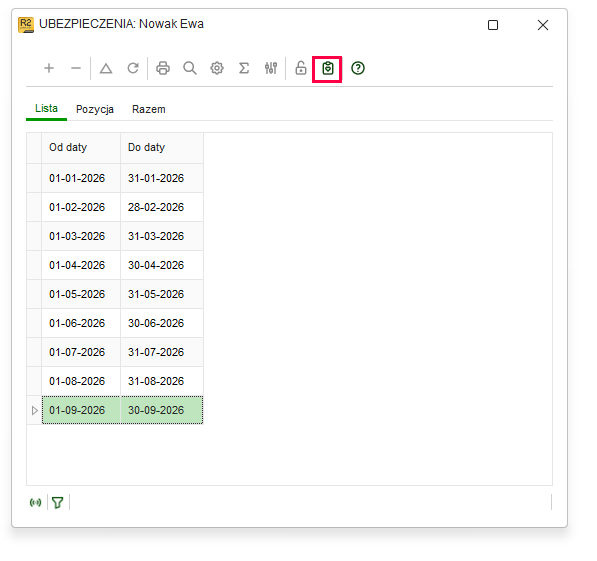Click the filter funnel icon in the status bar
Viewport: 597px width, 561px height.
click(x=57, y=503)
